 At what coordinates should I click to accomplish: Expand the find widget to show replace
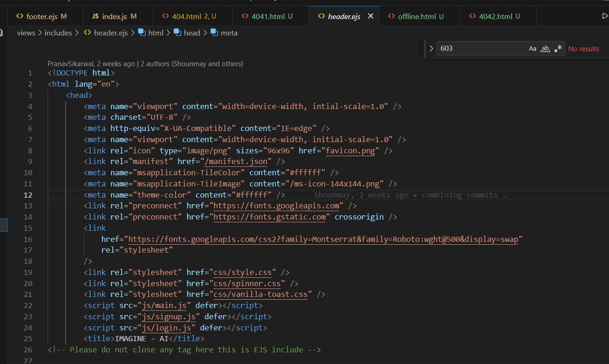pos(431,48)
